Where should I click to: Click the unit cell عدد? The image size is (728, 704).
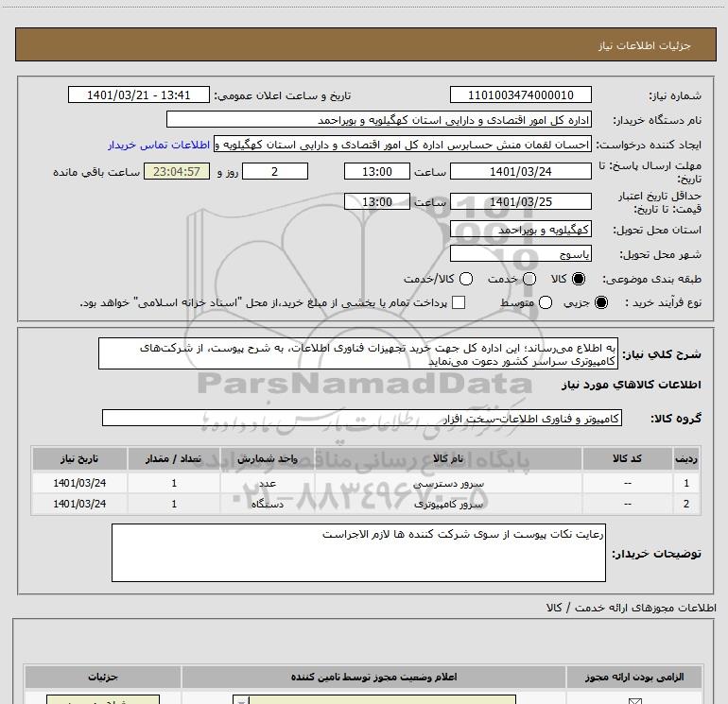click(x=268, y=483)
